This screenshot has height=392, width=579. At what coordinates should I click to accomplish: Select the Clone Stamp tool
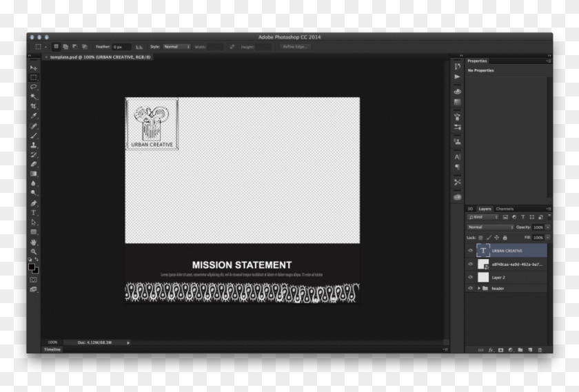pyautogui.click(x=34, y=145)
